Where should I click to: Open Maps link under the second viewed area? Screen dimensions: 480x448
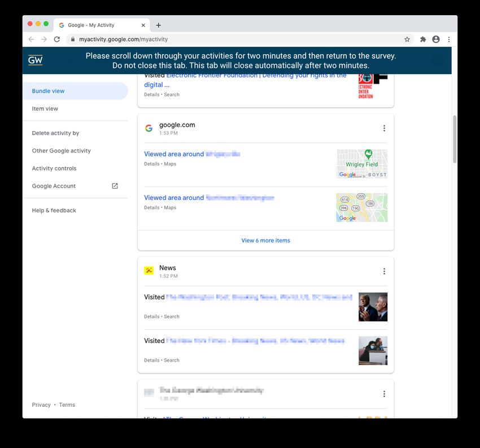170,208
